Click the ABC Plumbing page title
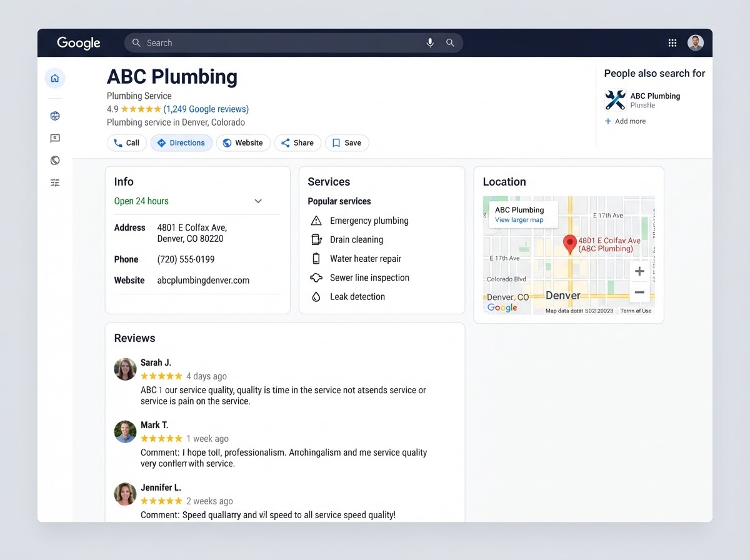 tap(172, 77)
